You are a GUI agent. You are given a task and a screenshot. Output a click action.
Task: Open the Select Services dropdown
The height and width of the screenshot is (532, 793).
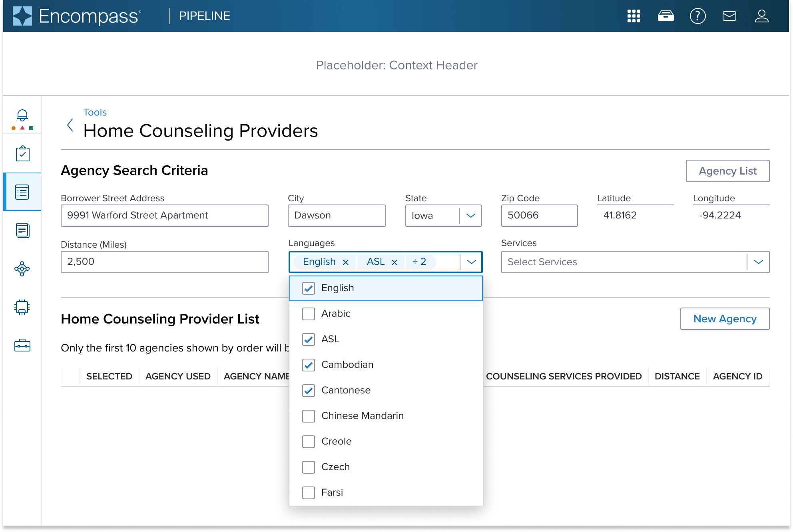(758, 262)
